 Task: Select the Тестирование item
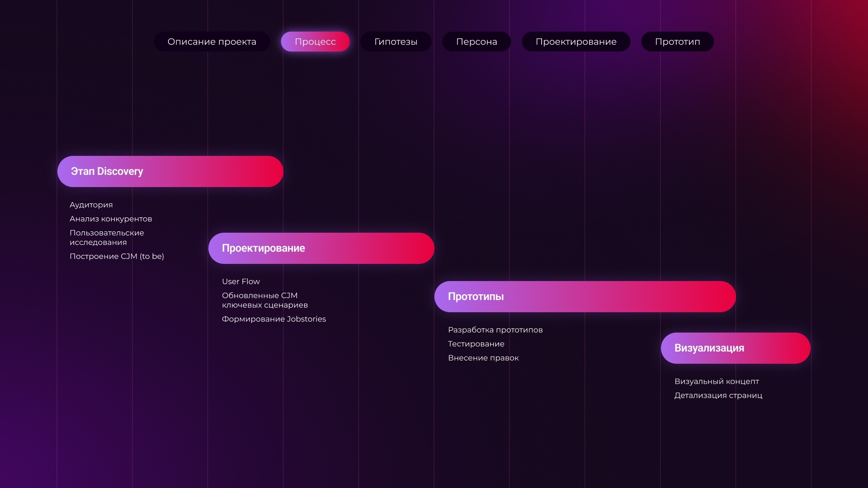click(x=476, y=344)
